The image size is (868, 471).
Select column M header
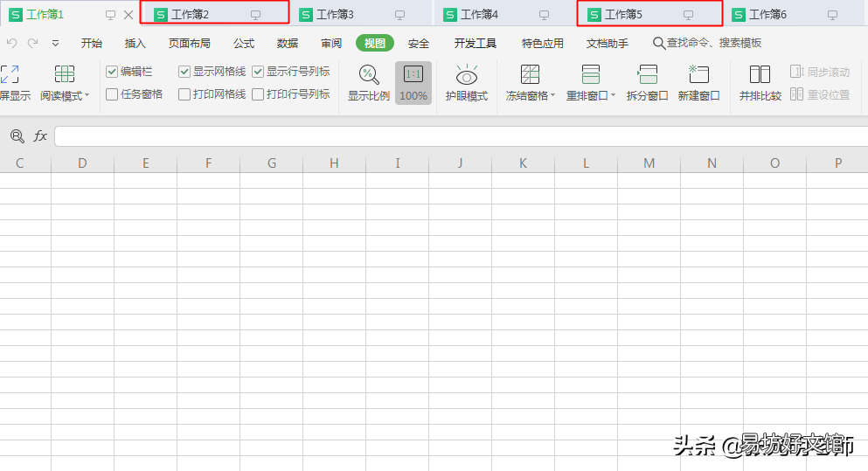point(649,163)
